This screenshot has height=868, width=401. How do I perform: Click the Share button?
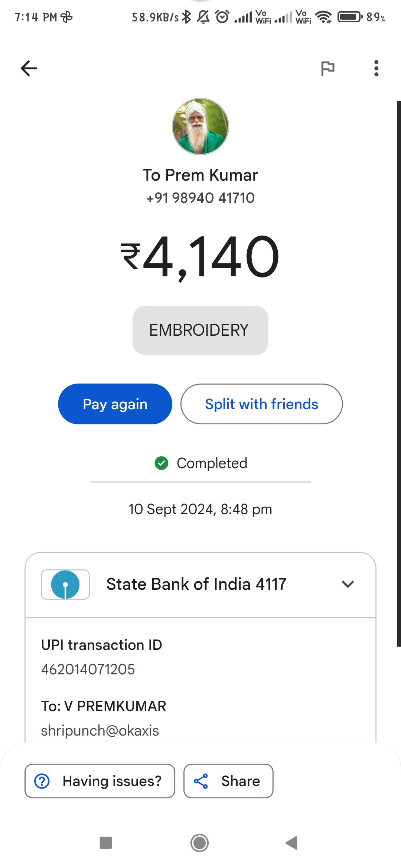point(228,781)
